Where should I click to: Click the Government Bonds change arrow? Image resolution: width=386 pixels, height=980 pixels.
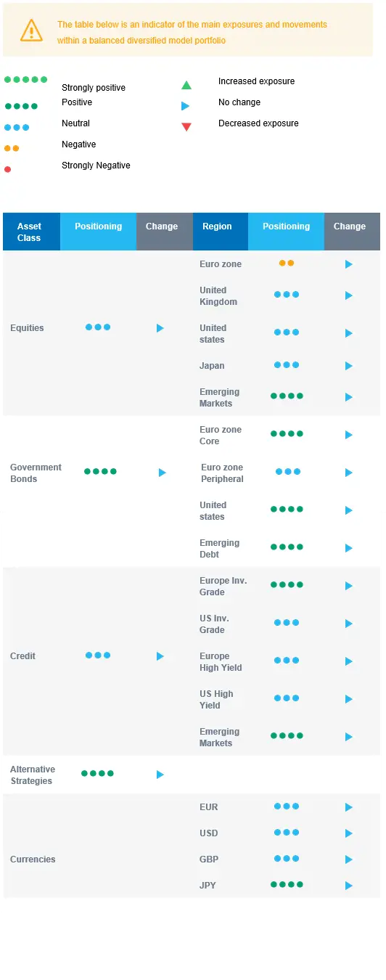click(163, 473)
